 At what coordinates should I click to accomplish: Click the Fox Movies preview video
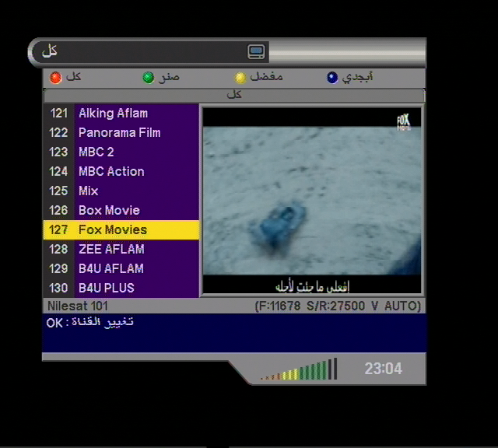click(312, 201)
